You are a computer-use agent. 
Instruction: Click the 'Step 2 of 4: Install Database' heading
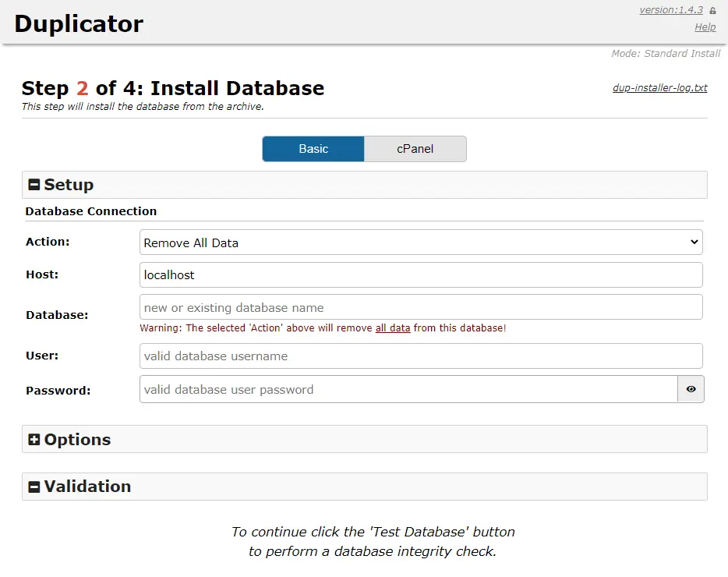point(173,88)
